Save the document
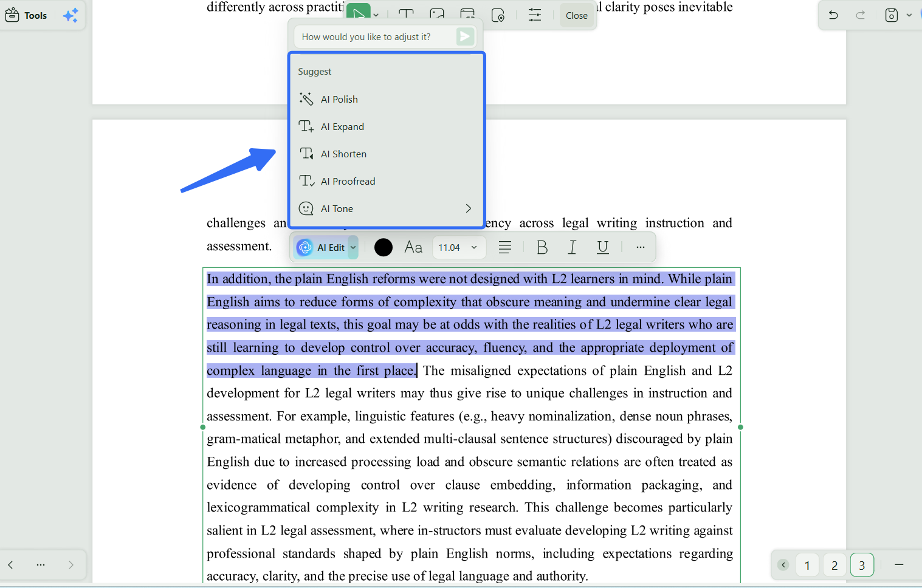The width and height of the screenshot is (922, 588). click(x=891, y=15)
